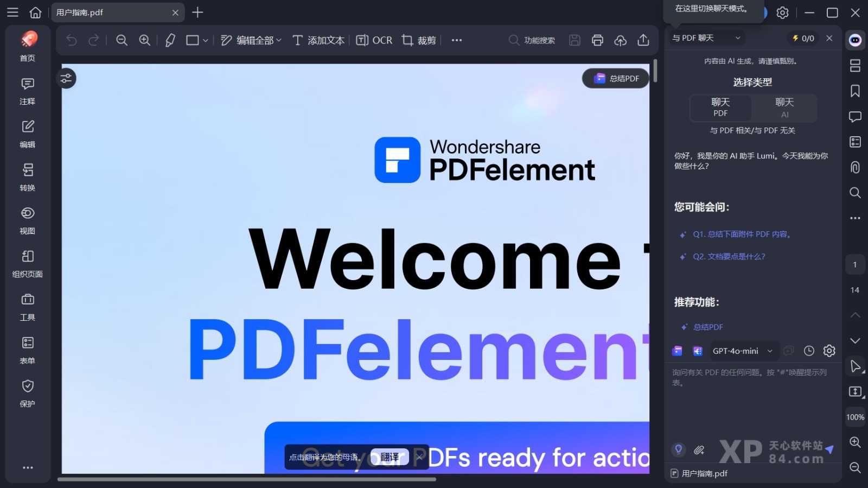Open the thumbnails panel icon
This screenshot has width=868, height=488.
(855, 66)
